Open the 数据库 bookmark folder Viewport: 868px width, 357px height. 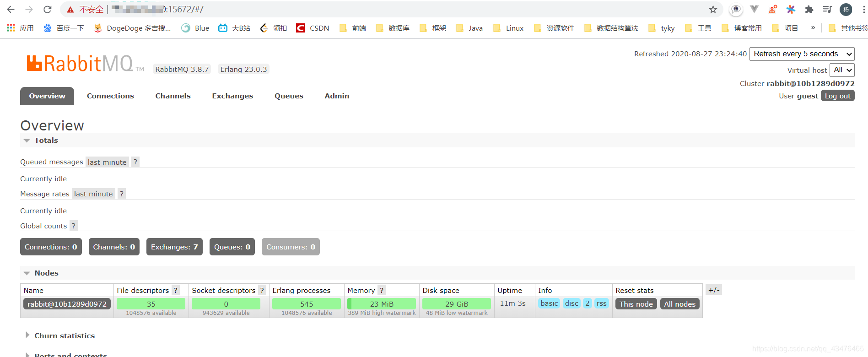(393, 28)
